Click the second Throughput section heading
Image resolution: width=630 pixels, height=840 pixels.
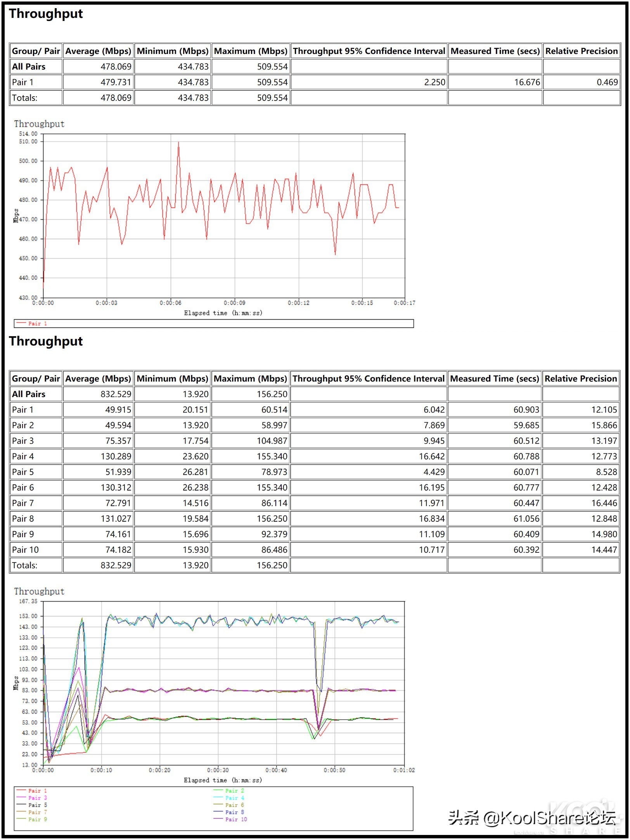pos(46,342)
